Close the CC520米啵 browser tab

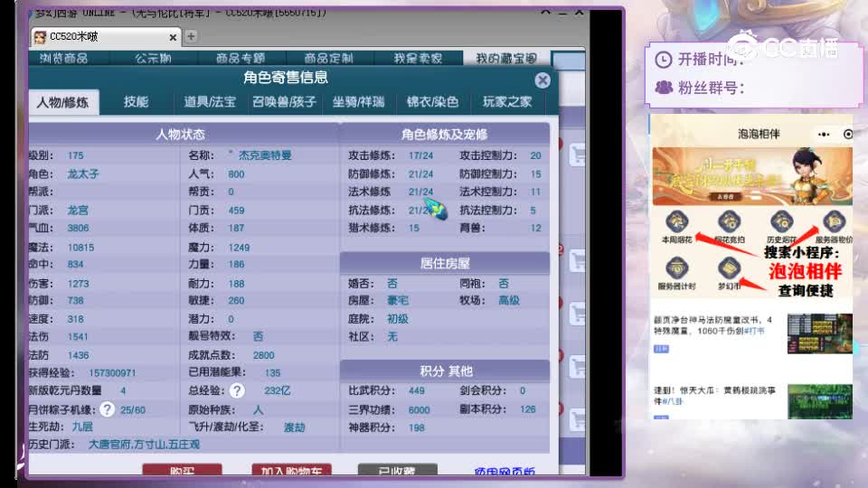pyautogui.click(x=173, y=37)
